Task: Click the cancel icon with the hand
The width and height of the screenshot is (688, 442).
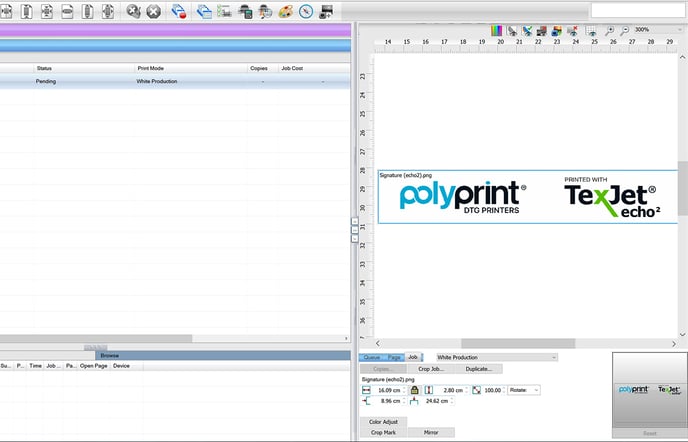Action: pyautogui.click(x=133, y=11)
